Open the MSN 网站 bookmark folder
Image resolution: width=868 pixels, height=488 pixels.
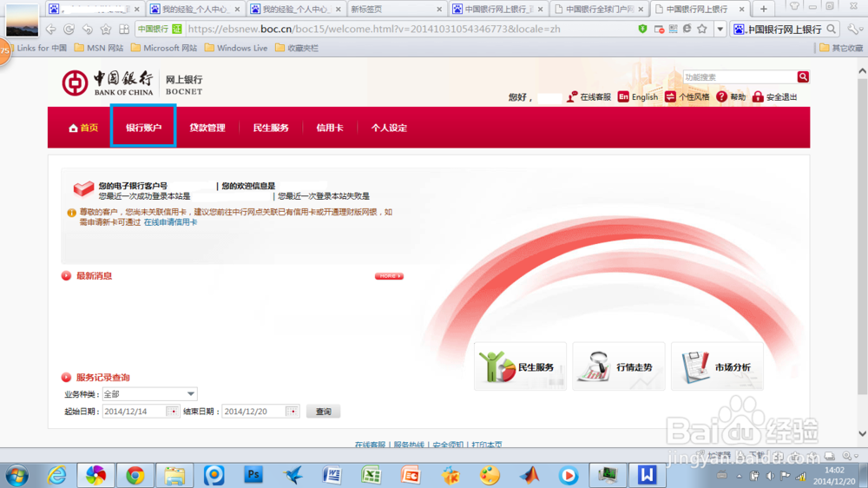(99, 48)
